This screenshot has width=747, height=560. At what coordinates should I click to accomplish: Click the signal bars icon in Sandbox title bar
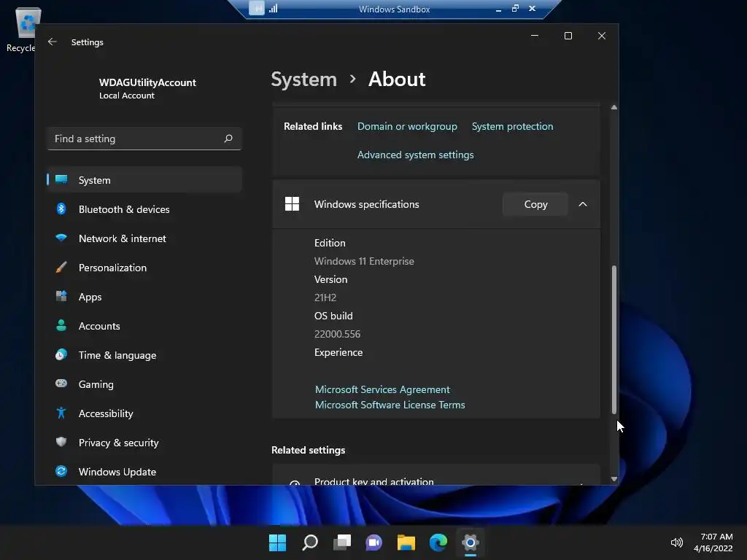(x=274, y=9)
